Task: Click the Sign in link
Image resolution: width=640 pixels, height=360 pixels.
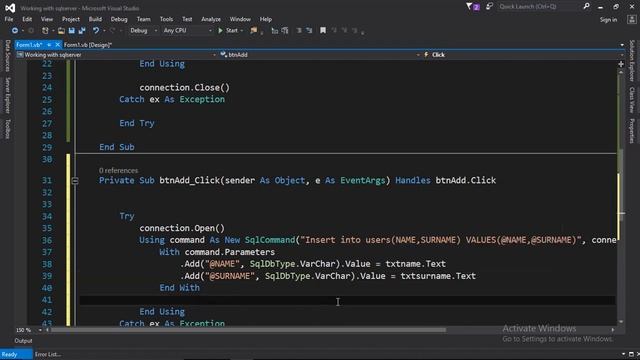Action: tap(608, 20)
